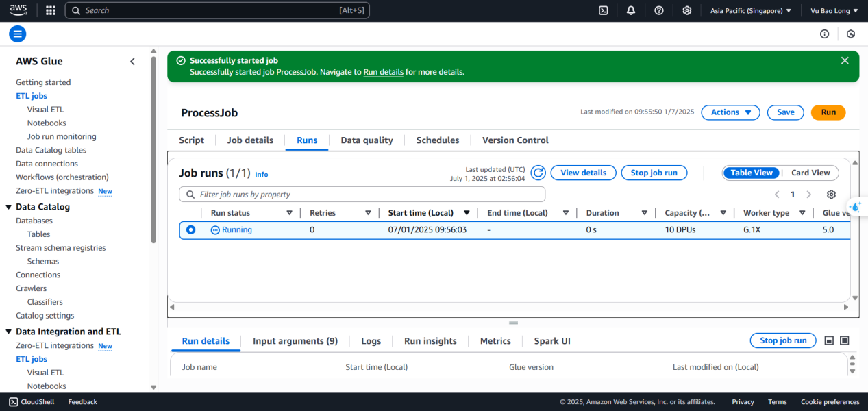Launch CloudShell from the top bar icon

point(604,10)
